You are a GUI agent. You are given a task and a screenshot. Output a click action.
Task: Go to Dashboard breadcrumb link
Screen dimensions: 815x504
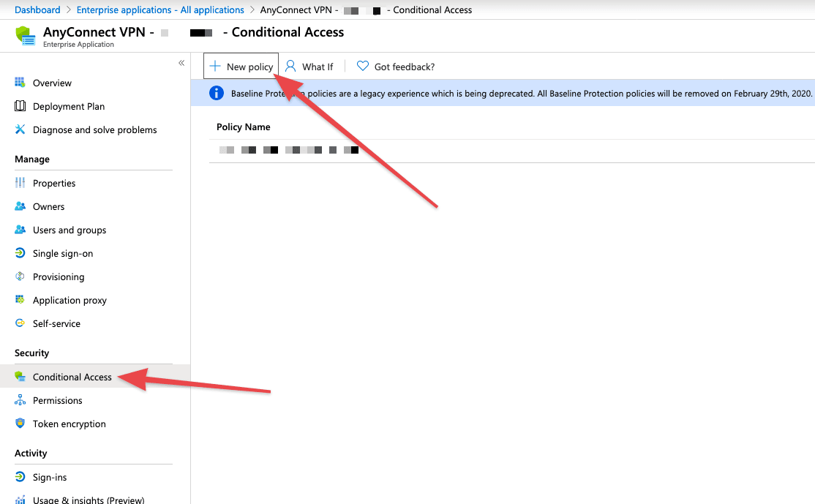click(37, 10)
